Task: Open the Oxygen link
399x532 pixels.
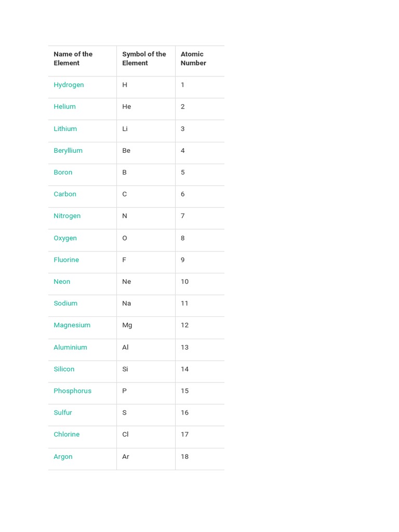Action: pos(65,238)
